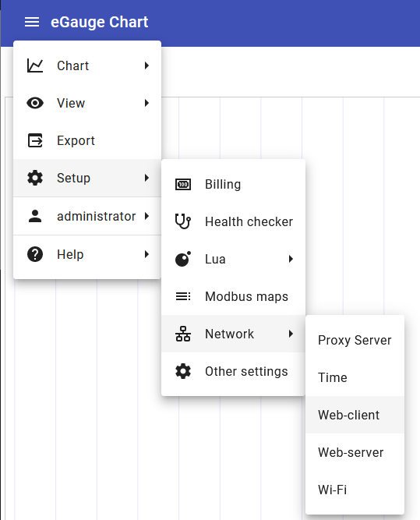The image size is (420, 520).
Task: Click the Lua circle icon
Action: pyautogui.click(x=183, y=259)
